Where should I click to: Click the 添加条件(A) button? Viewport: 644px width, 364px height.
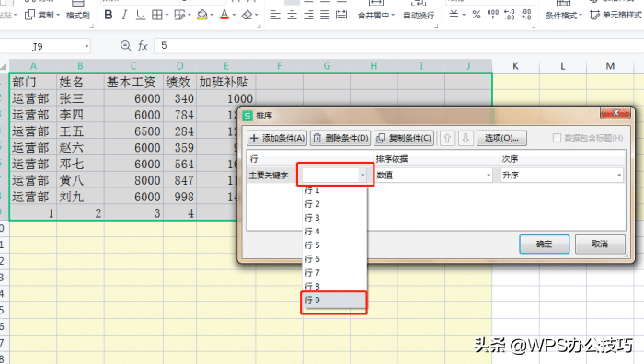tap(277, 138)
